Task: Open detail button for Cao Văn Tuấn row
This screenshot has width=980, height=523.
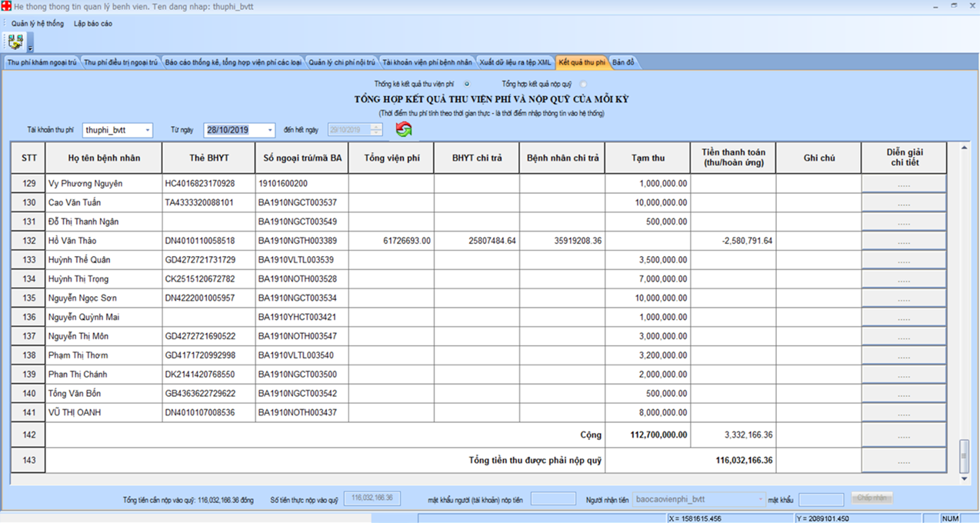Action: click(904, 203)
